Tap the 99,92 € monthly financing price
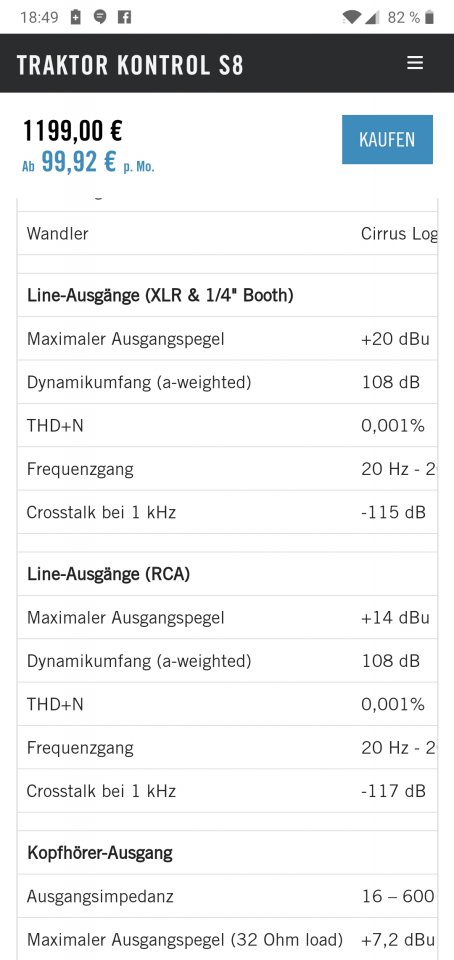This screenshot has width=454, height=960. tap(79, 162)
